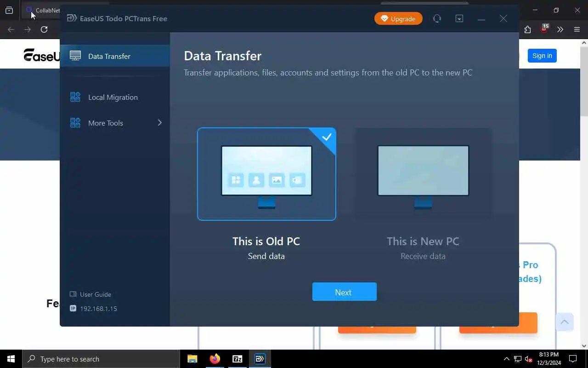Image resolution: width=588 pixels, height=368 pixels.
Task: Click the browser vertical scrollbar
Action: (x=584, y=80)
